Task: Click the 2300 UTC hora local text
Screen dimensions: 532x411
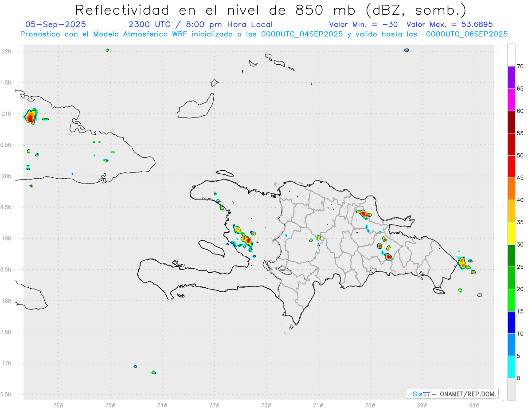Action: 201,24
